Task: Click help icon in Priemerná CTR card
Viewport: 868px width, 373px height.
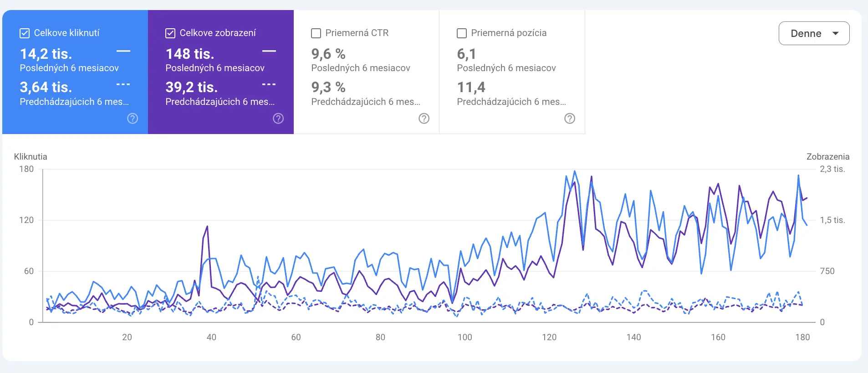Action: click(x=424, y=119)
